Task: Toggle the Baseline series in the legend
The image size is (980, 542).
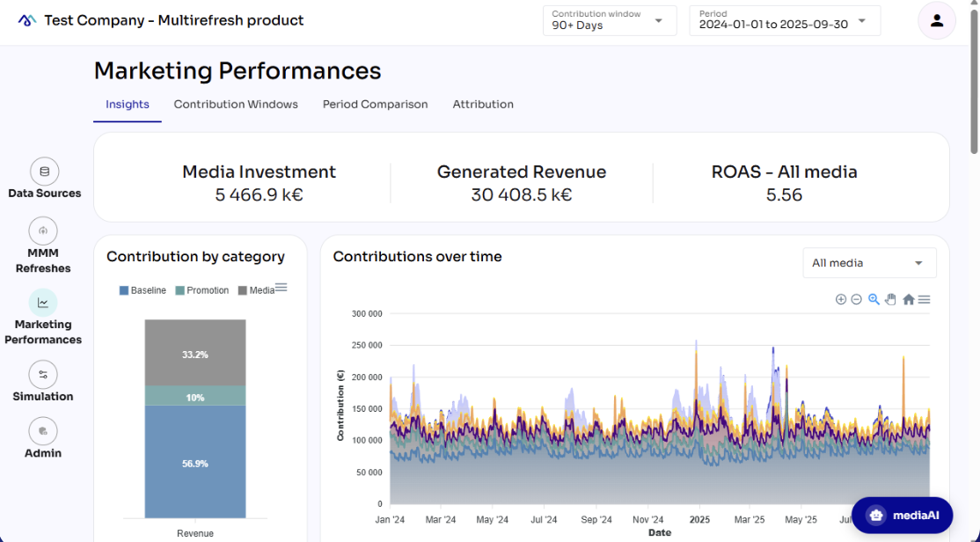Action: click(x=146, y=289)
